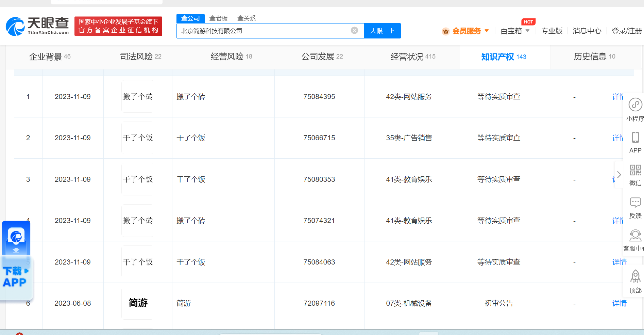This screenshot has width=644, height=335.
Task: Select registration number 75066715
Action: point(319,138)
